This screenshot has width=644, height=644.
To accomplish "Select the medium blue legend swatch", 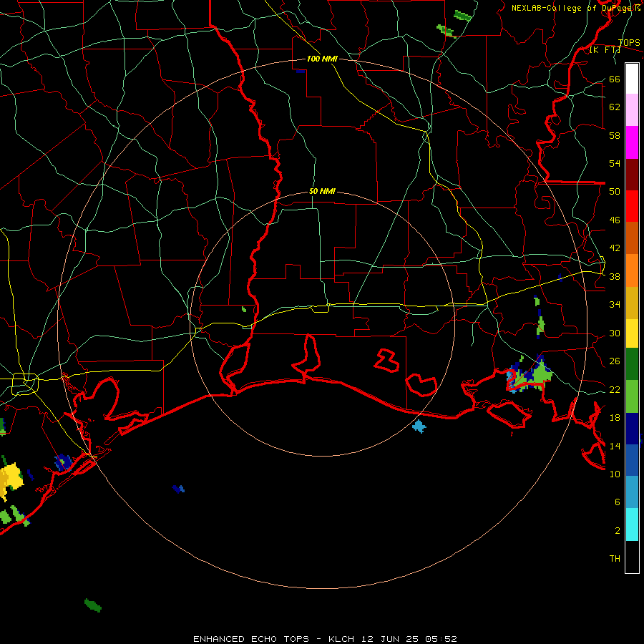I will [632, 460].
